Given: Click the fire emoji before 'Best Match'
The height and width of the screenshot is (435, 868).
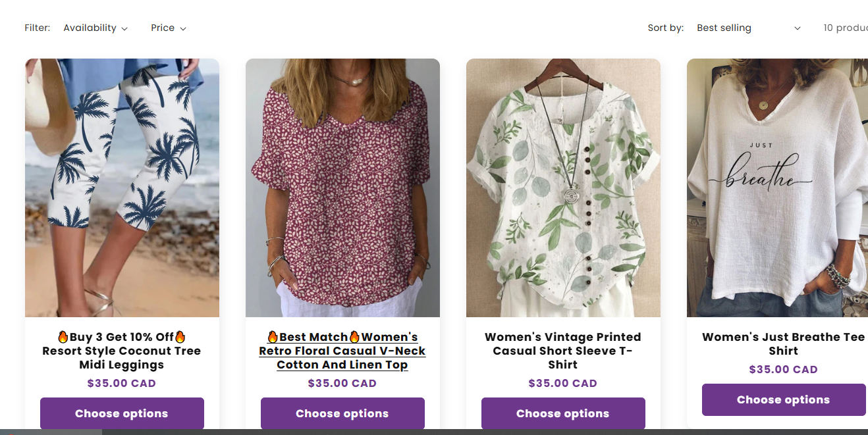Looking at the screenshot, I should coord(273,337).
